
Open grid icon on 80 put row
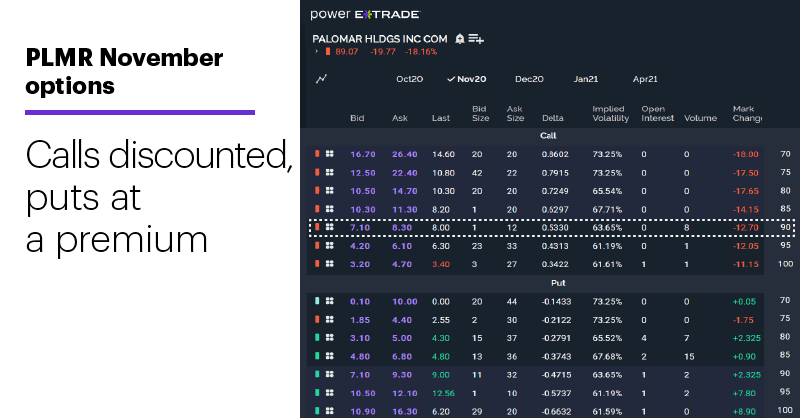pyautogui.click(x=330, y=337)
